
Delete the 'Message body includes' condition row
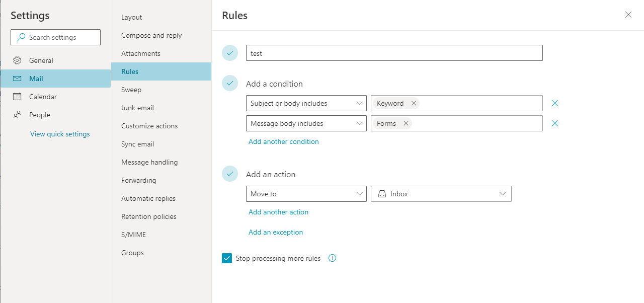(x=555, y=123)
